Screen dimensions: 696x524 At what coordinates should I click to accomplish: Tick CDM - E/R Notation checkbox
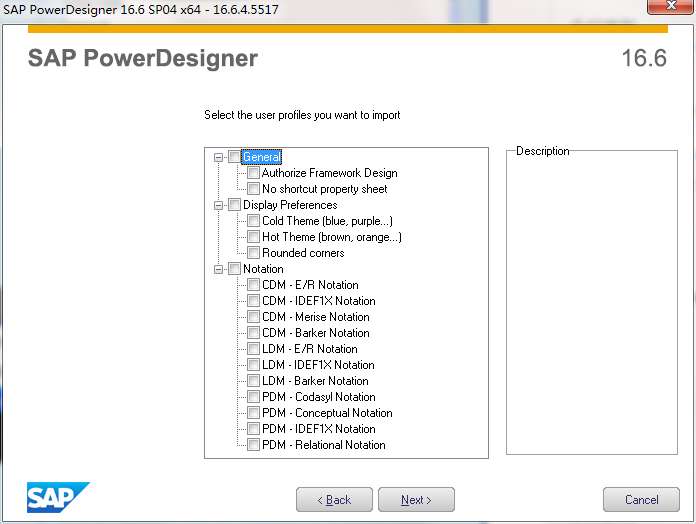coord(253,284)
